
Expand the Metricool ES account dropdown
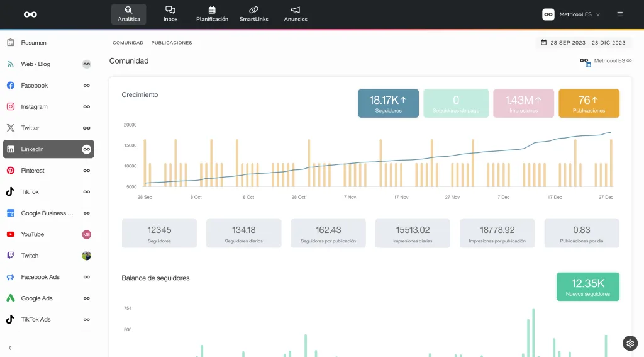(572, 14)
